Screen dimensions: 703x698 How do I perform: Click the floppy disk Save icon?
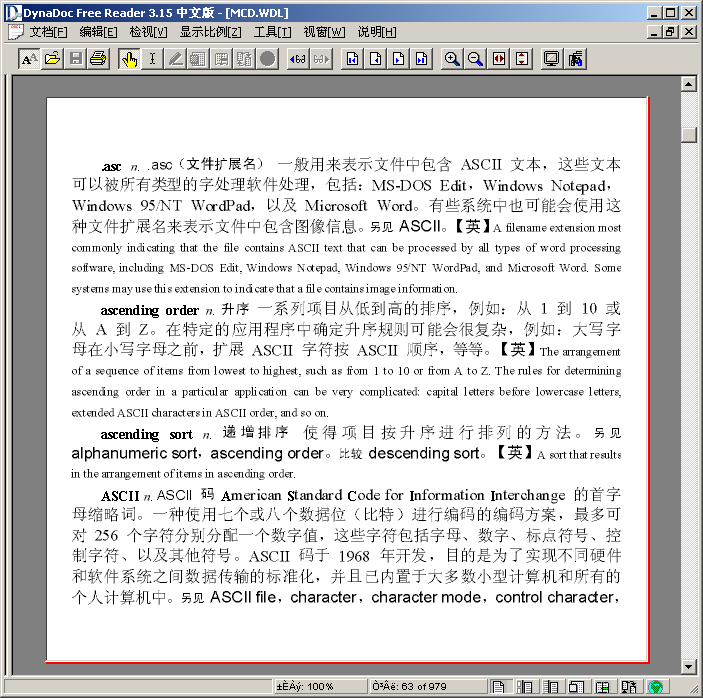(x=76, y=59)
